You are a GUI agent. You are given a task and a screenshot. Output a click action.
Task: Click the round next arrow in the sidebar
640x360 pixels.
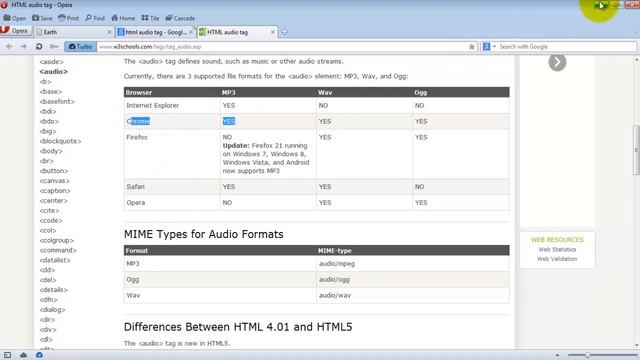pos(557,62)
